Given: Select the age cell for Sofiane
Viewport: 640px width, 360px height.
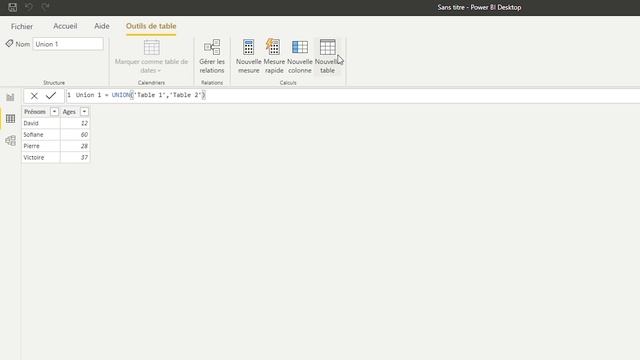Looking at the screenshot, I should (x=75, y=134).
